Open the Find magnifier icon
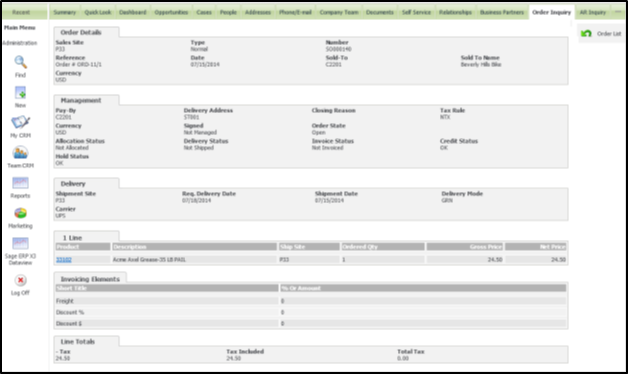 click(20, 62)
